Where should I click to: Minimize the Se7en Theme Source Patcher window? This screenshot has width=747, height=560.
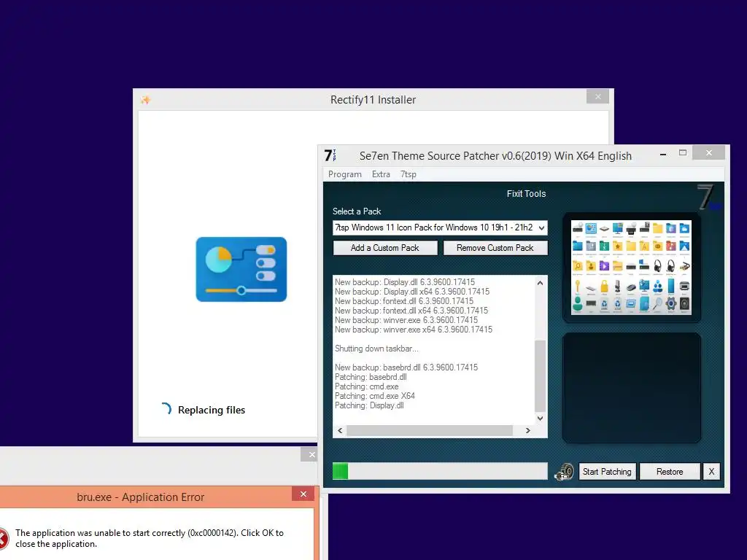point(662,155)
